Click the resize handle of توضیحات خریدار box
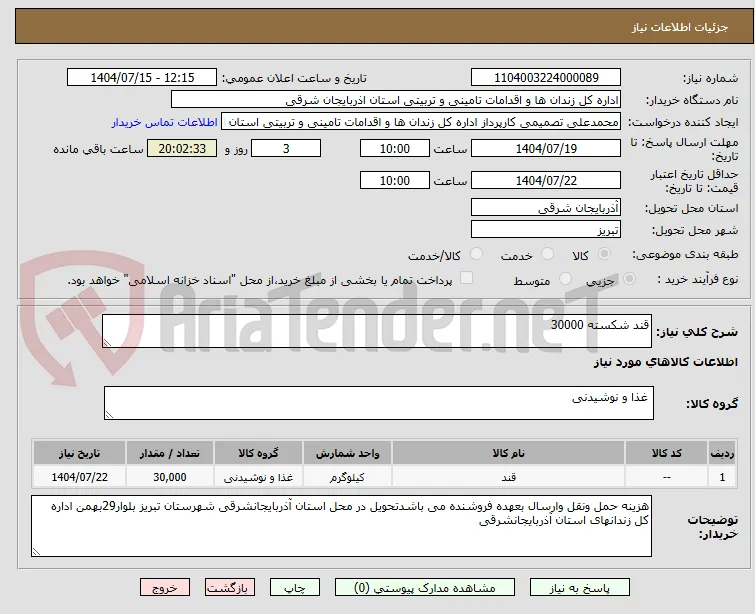Image resolution: width=755 pixels, height=614 pixels. point(36,552)
